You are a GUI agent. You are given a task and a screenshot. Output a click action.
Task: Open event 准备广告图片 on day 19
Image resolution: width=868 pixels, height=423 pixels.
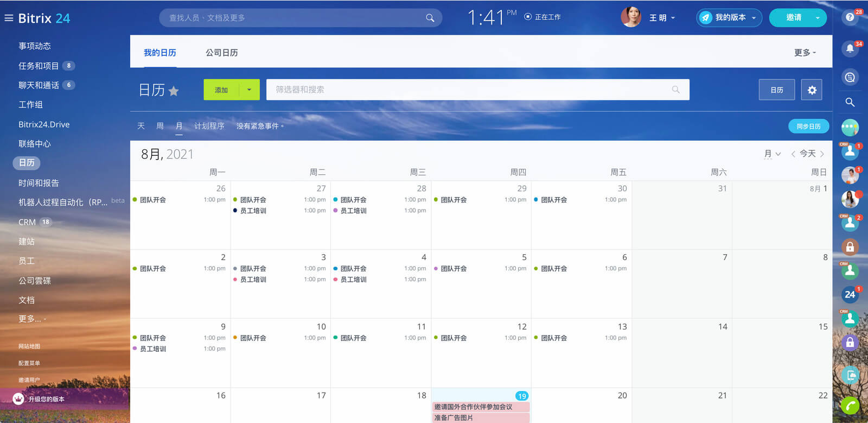(481, 418)
